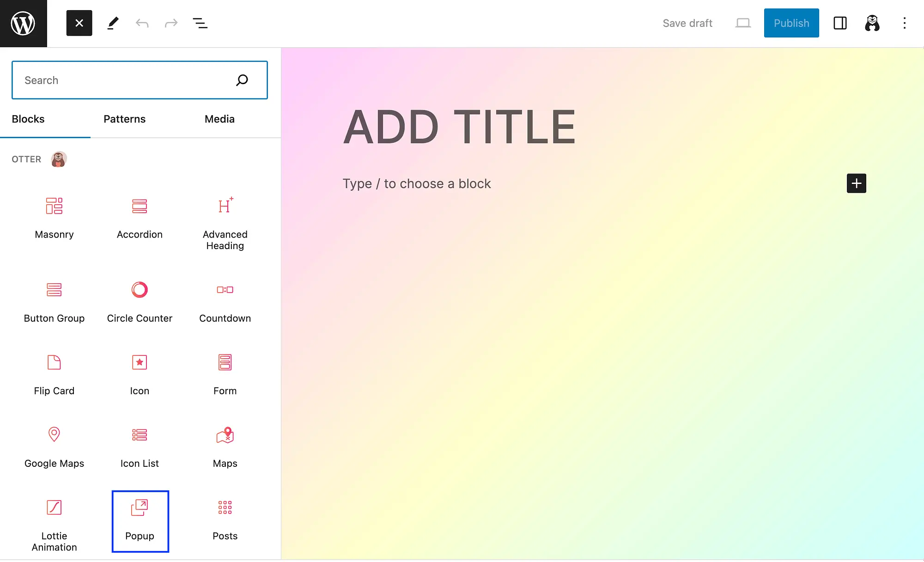924x562 pixels.
Task: Toggle the settings sidebar panel
Action: [839, 23]
